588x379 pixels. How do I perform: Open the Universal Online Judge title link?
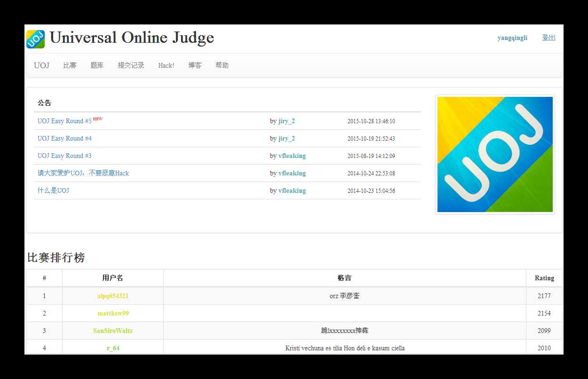132,38
